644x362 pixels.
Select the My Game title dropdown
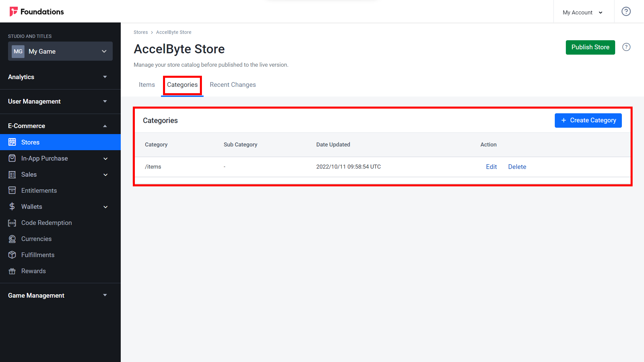click(x=60, y=51)
